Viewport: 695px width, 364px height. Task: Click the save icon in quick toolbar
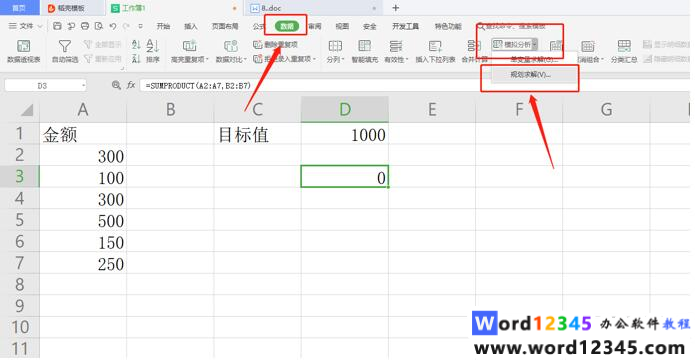pos(57,26)
